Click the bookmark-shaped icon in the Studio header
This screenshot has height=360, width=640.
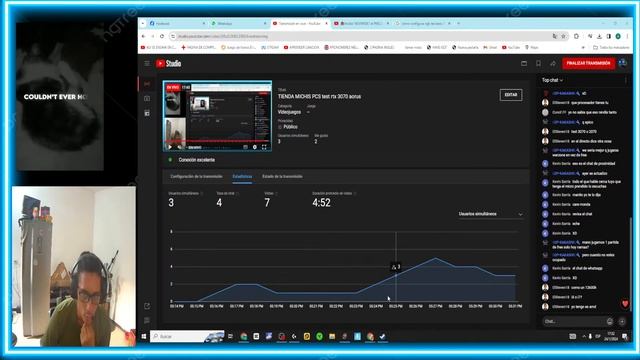538,64
